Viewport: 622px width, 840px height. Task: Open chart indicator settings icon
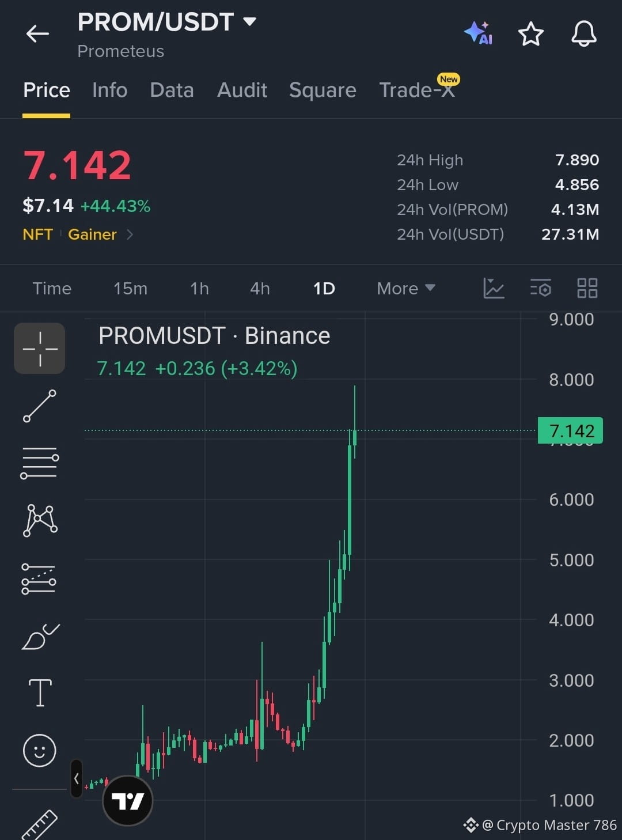541,288
